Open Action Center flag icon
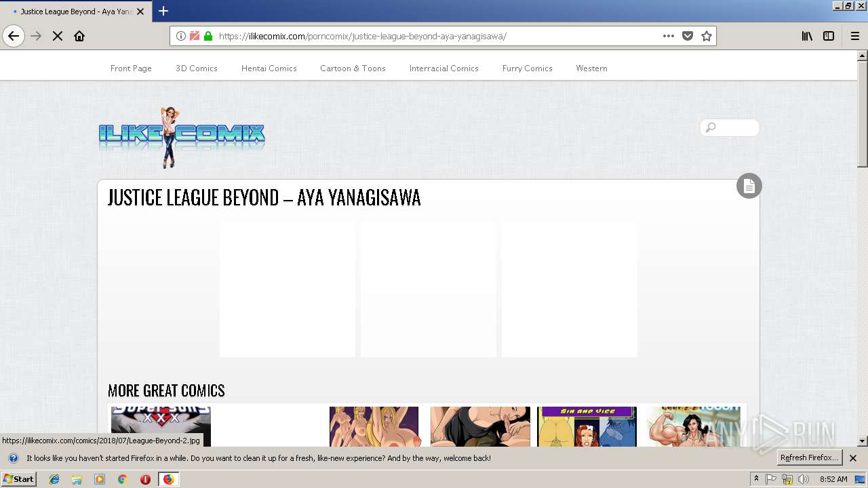868x488 pixels. point(771,479)
